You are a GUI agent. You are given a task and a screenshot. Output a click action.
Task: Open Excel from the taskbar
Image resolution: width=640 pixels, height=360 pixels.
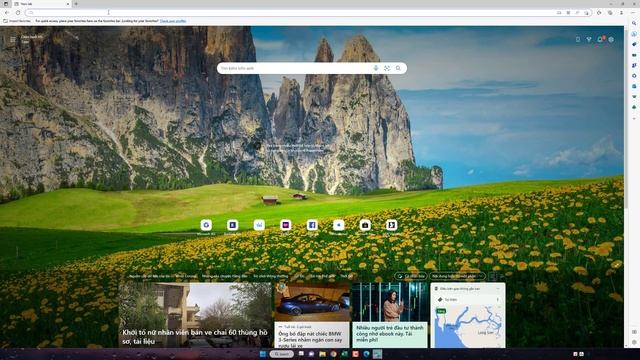344,354
